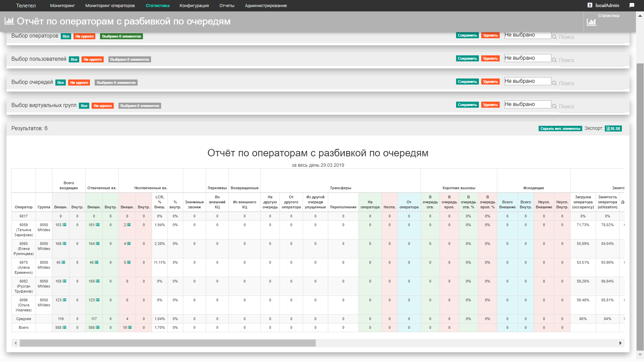Screen dimensions: 644x362
Task: Open list icon beside 168 incoming calls, row 6065
Action: [64, 244]
